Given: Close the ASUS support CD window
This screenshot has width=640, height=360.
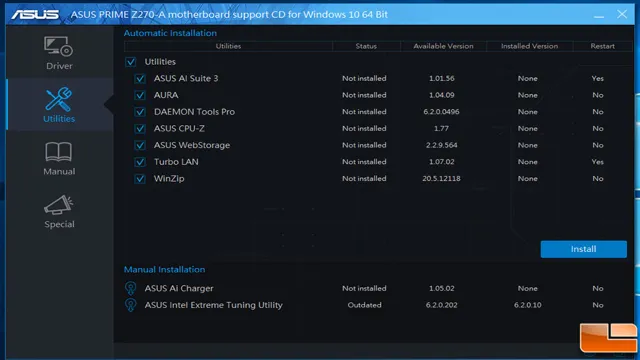Looking at the screenshot, I should 622,14.
